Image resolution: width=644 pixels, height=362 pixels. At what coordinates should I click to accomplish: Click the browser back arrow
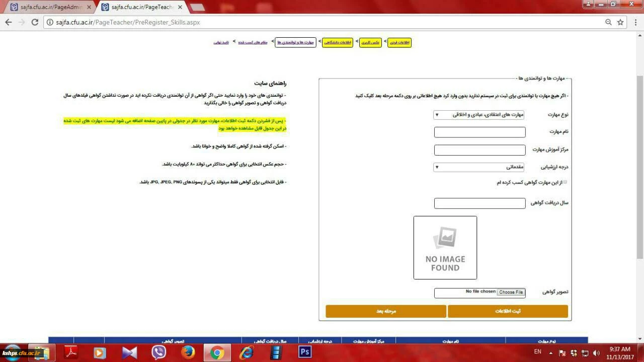click(9, 22)
